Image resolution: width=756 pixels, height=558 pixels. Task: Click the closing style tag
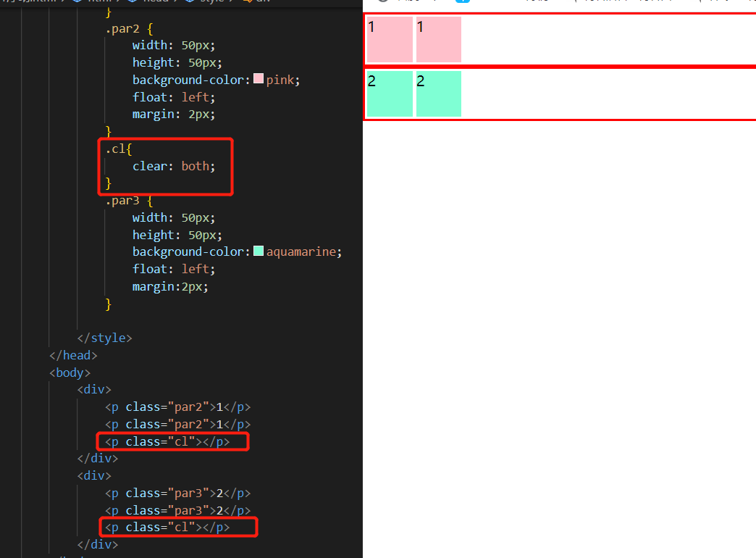(104, 338)
